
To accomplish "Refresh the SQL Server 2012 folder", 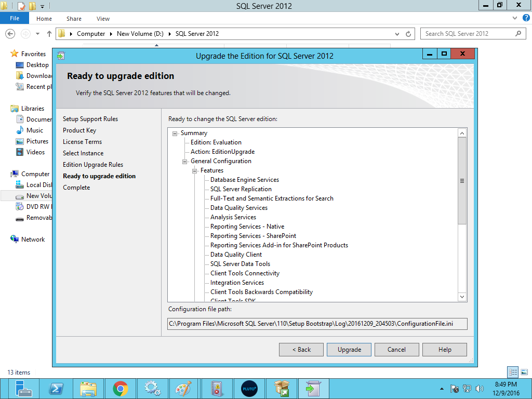I will (408, 34).
